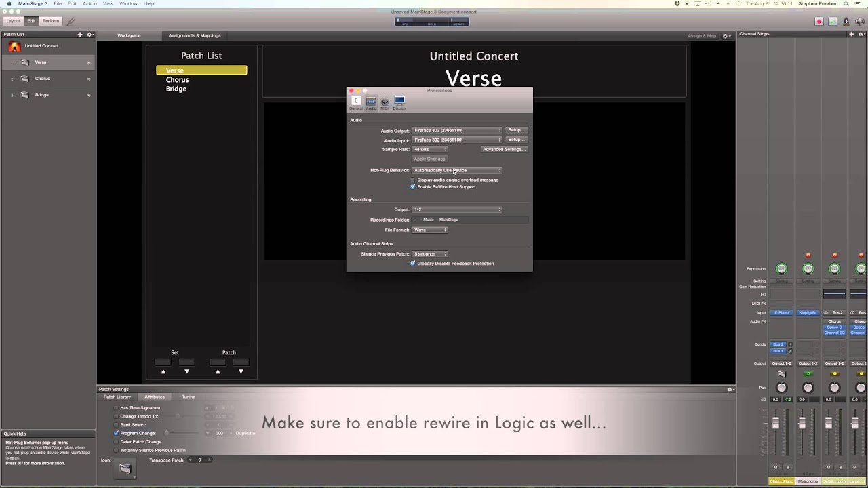868x488 pixels.
Task: Add a new patch with the plus icon
Action: [80, 34]
